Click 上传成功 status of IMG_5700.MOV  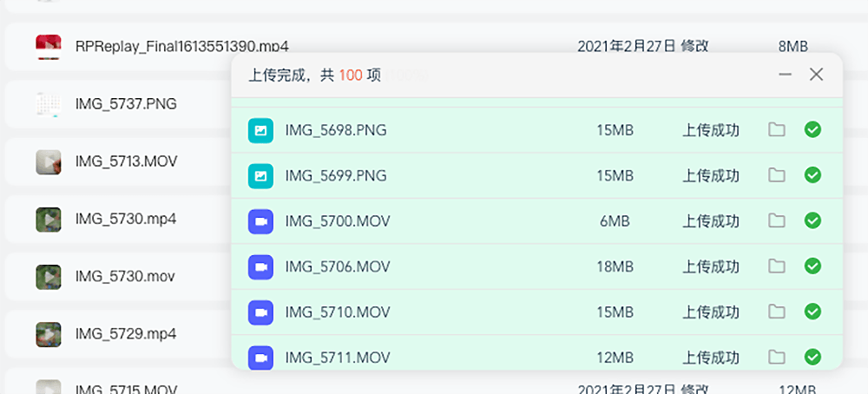point(711,221)
